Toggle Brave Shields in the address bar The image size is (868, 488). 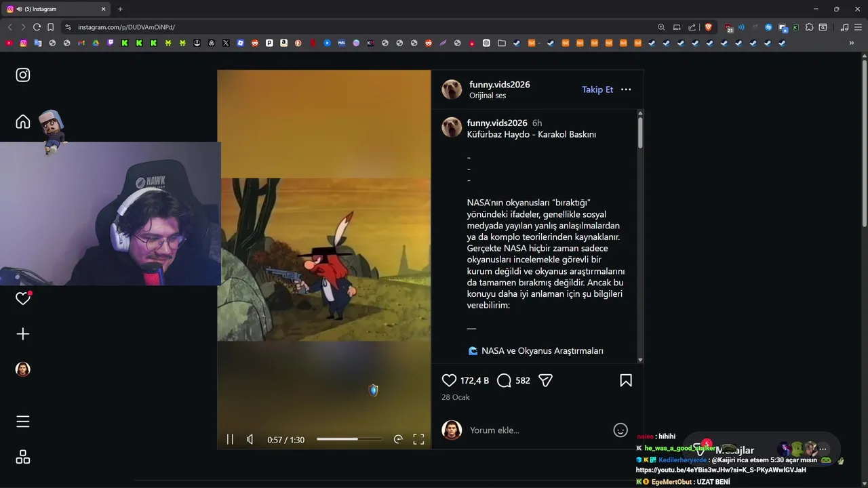709,27
